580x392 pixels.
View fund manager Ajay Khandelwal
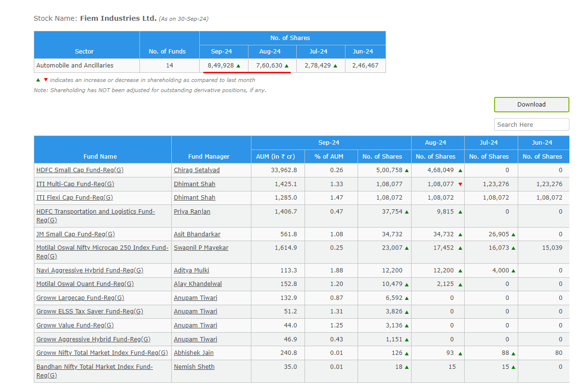(198, 284)
